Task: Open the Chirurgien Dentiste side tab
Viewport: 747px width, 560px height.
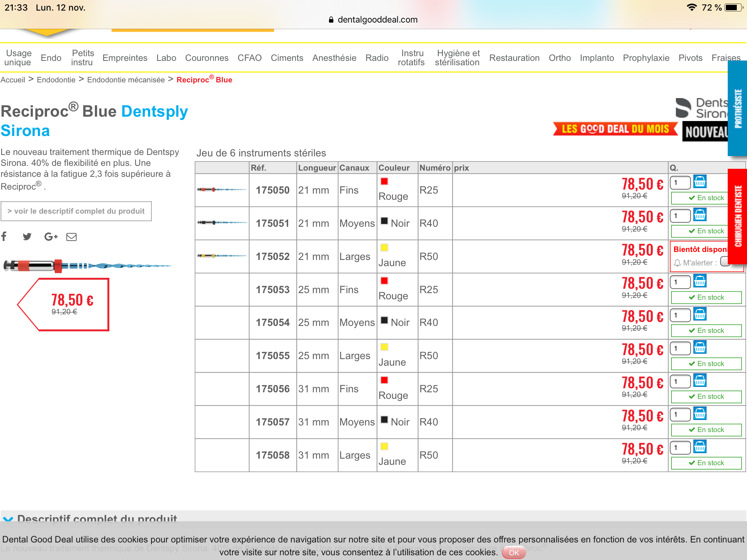Action: [738, 216]
